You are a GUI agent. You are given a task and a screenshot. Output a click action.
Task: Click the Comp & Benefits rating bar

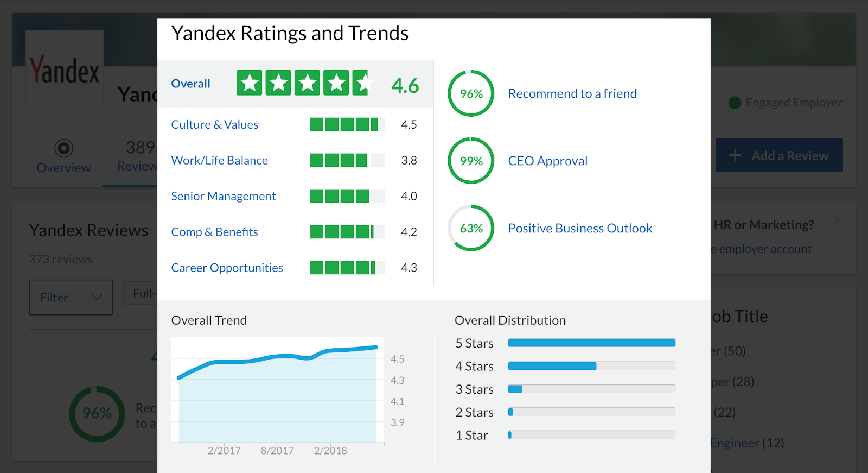[347, 232]
